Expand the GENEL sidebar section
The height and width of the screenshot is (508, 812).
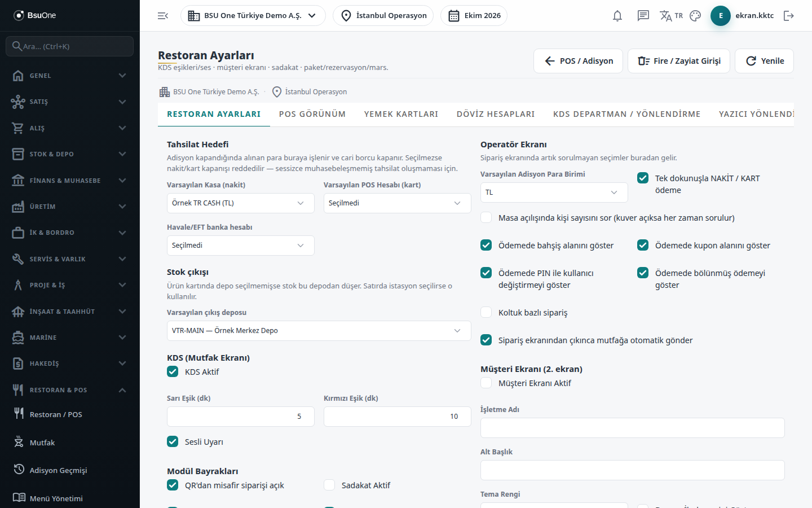pyautogui.click(x=70, y=76)
